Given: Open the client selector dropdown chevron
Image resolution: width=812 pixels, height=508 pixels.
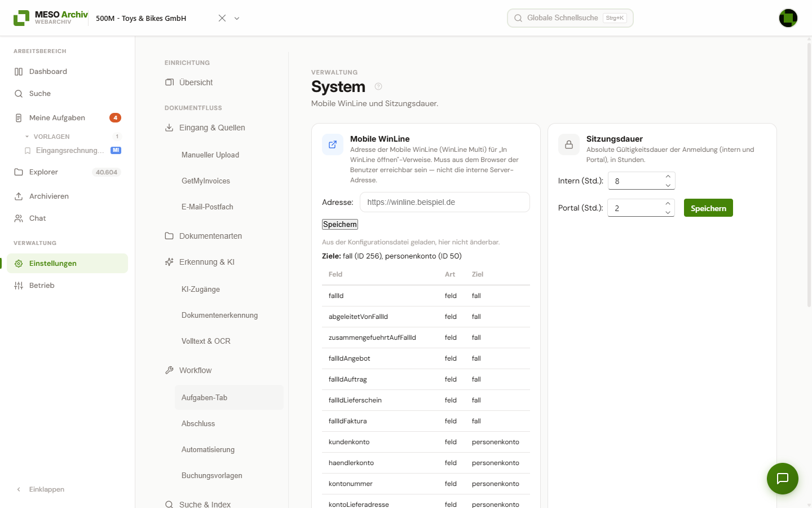Looking at the screenshot, I should tap(237, 18).
